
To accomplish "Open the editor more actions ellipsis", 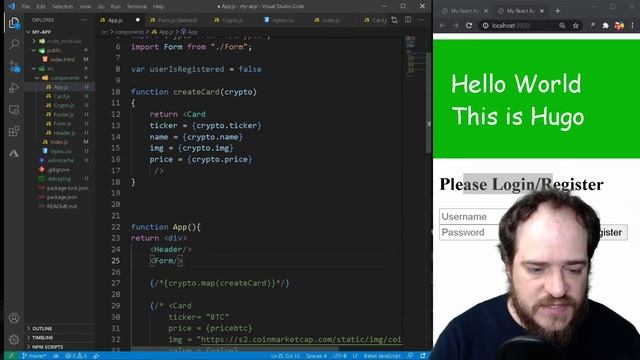I will (x=421, y=20).
